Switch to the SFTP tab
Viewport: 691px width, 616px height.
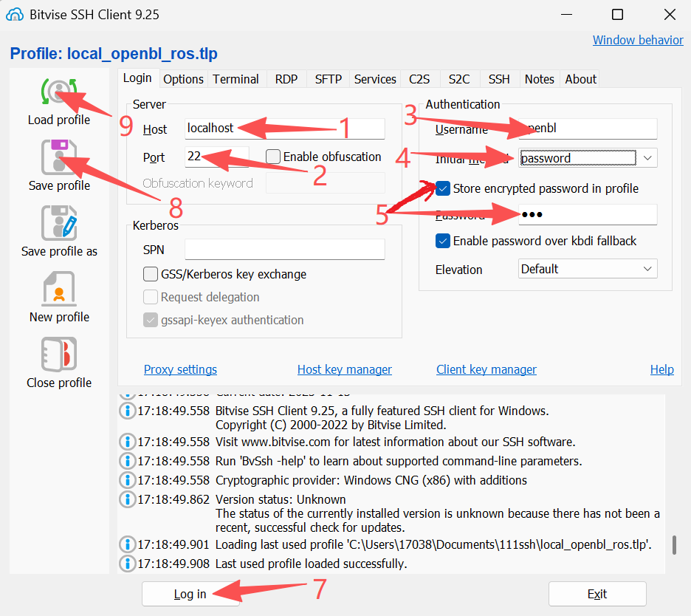pos(328,79)
